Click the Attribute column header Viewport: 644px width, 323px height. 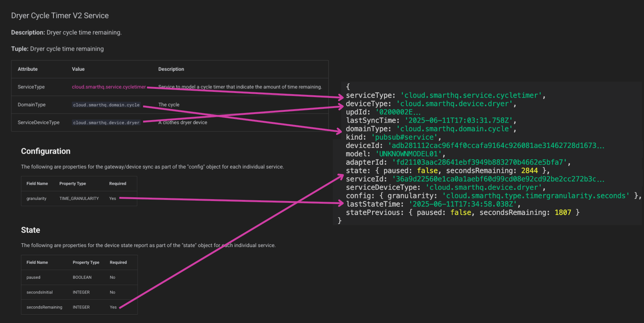tap(27, 69)
